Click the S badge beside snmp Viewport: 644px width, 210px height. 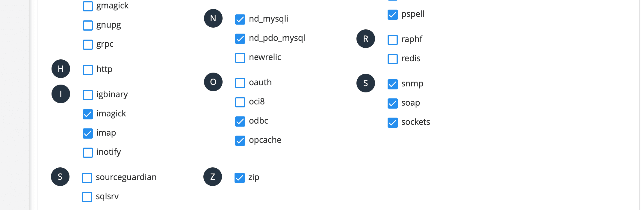pos(366,83)
